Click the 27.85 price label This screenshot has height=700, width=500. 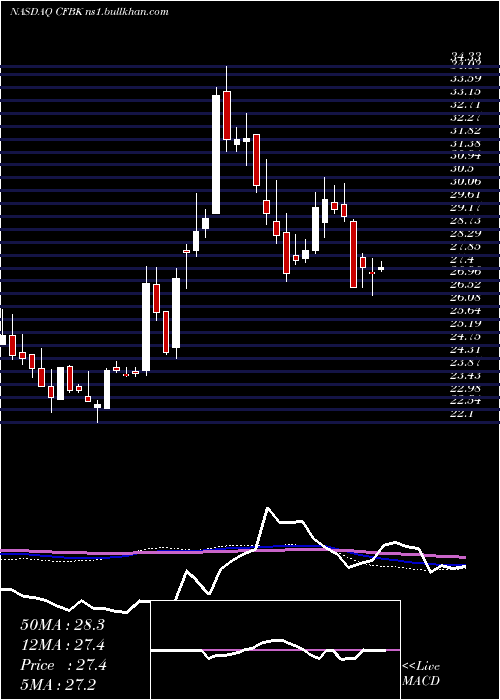tap(466, 246)
